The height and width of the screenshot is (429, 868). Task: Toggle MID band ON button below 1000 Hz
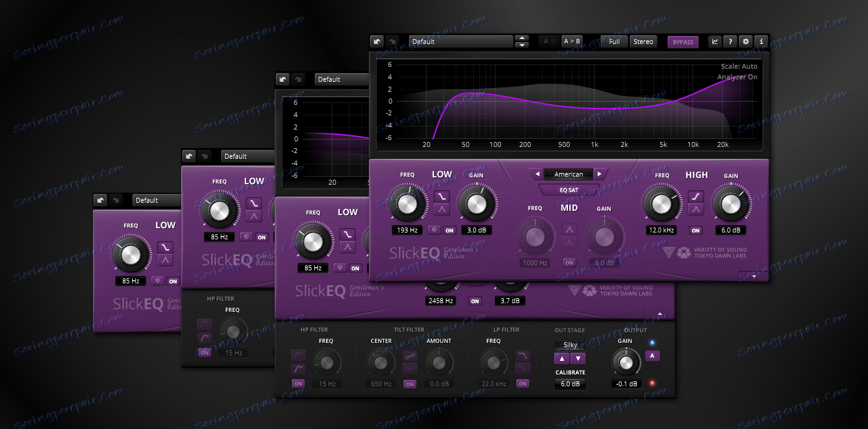569,263
